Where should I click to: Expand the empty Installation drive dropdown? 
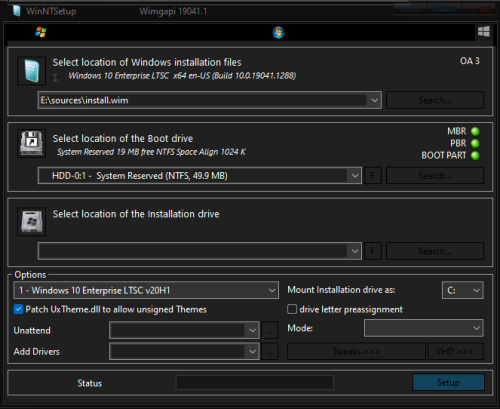(x=354, y=251)
